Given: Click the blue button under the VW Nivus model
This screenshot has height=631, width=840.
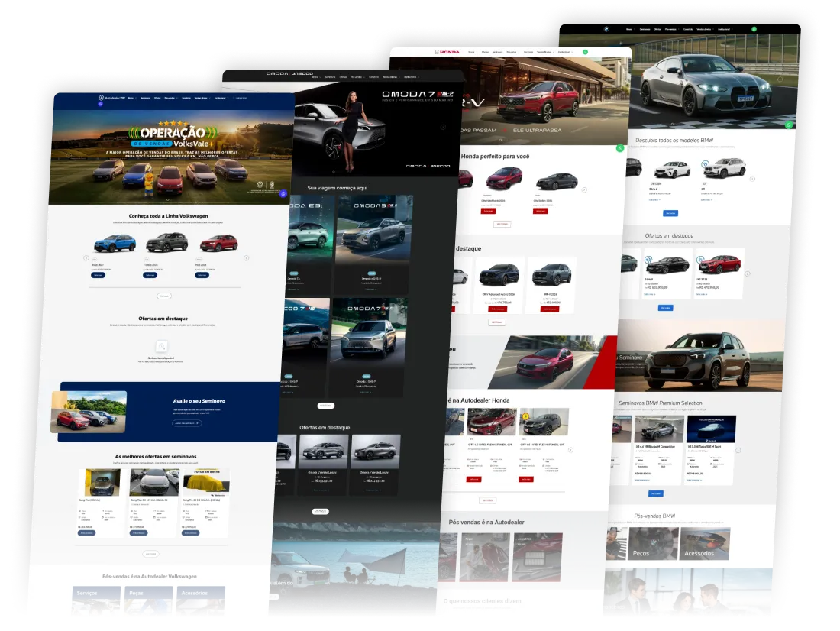Looking at the screenshot, I should [x=98, y=275].
